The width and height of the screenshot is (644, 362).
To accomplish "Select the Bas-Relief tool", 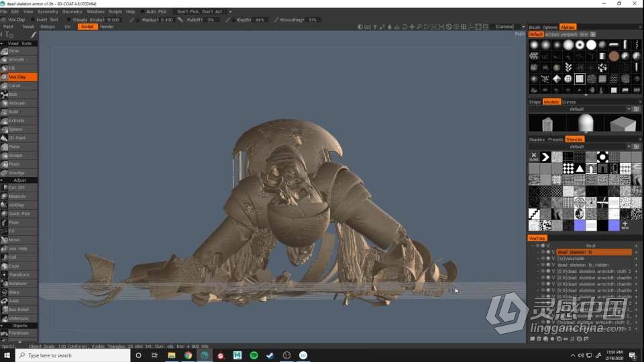I will click(19, 310).
